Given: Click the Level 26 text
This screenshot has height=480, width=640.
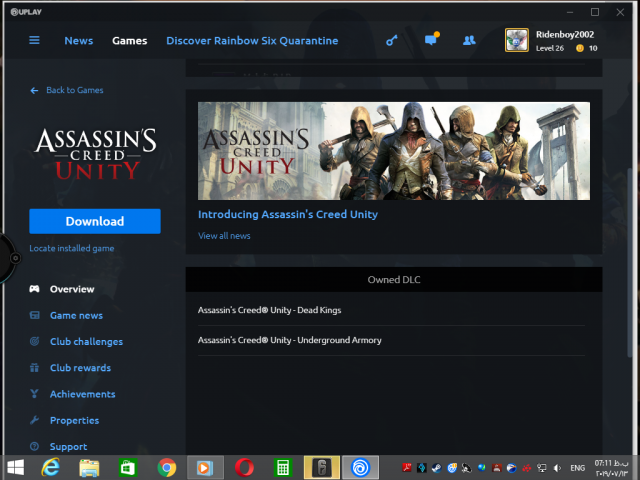Looking at the screenshot, I should [550, 48].
